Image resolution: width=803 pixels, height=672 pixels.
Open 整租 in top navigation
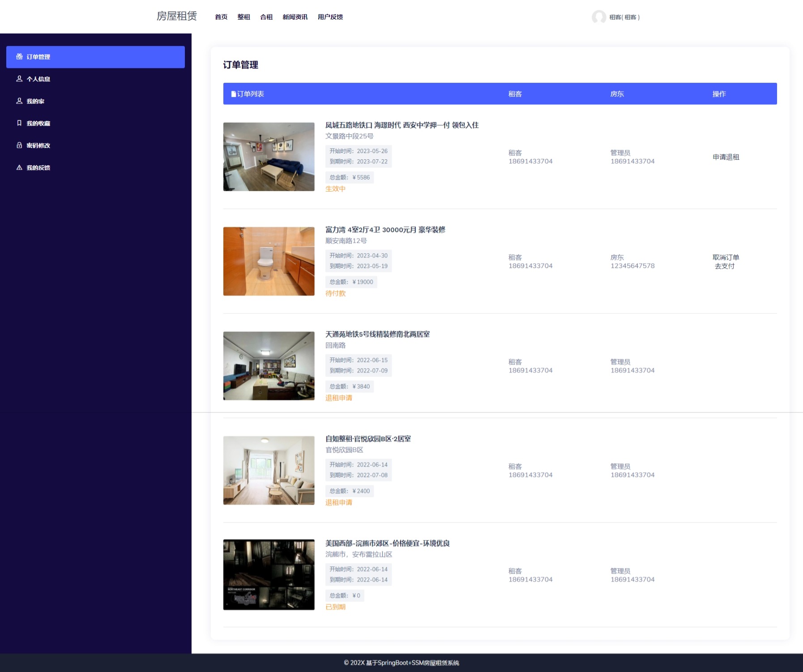click(x=243, y=17)
